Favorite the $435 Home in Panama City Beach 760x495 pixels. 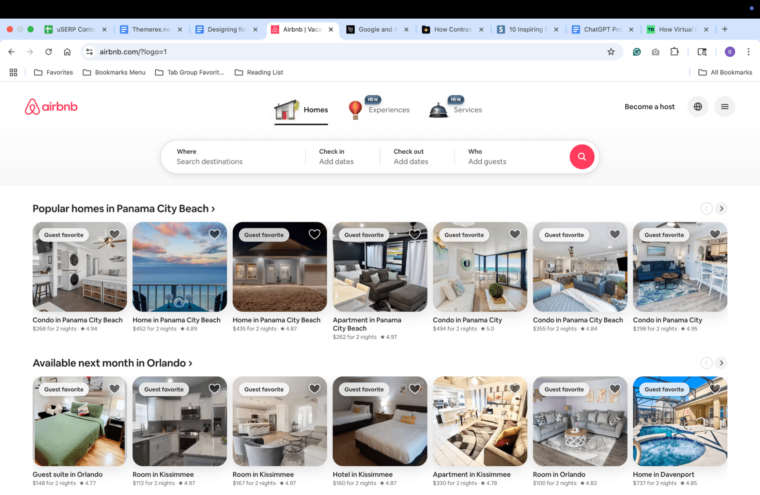315,234
